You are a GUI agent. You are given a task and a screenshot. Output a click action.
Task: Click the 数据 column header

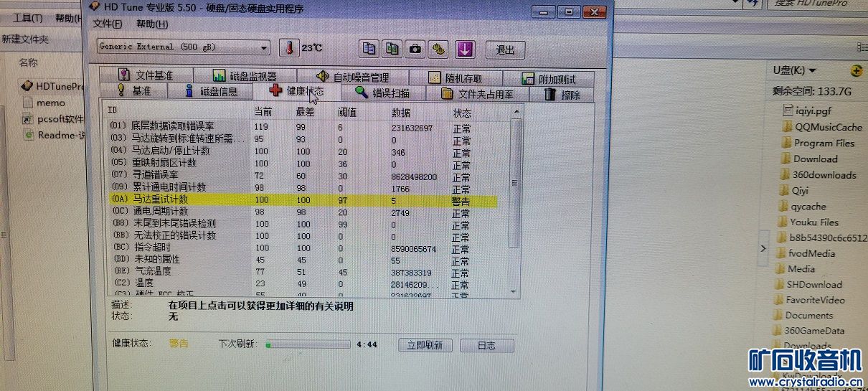401,113
